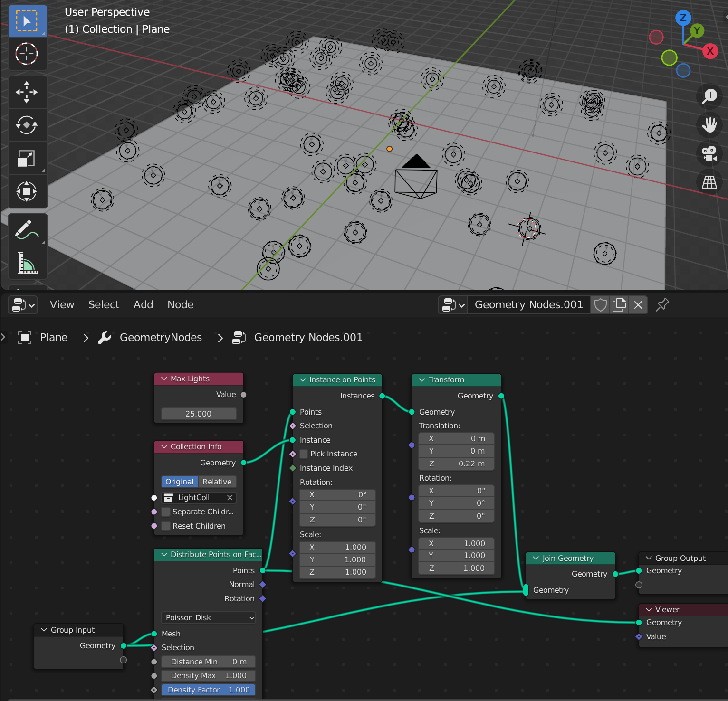Choose the Scale tool
Screen dimensions: 728x701
[27, 158]
